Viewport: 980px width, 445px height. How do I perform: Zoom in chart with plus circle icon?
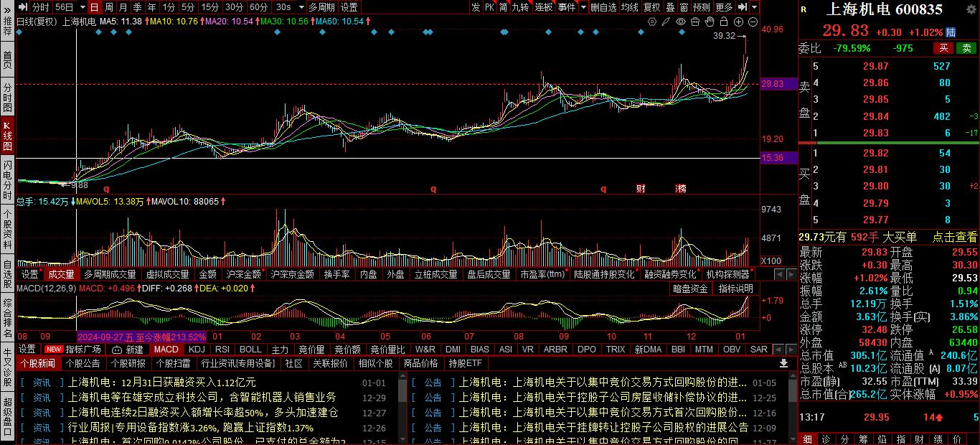738,22
